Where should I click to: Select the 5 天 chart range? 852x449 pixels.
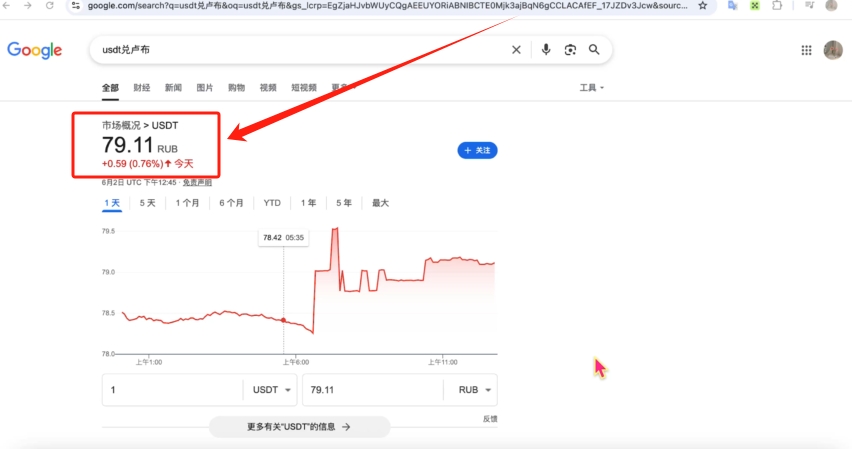(147, 203)
